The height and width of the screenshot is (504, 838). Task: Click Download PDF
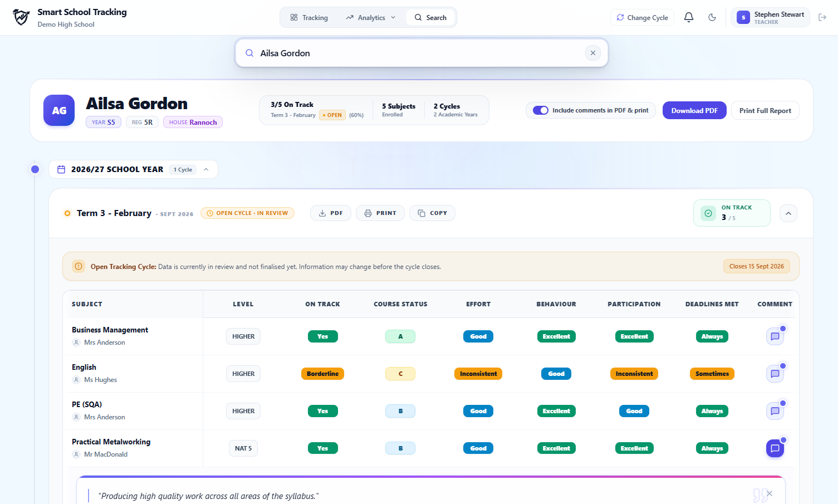click(x=694, y=110)
